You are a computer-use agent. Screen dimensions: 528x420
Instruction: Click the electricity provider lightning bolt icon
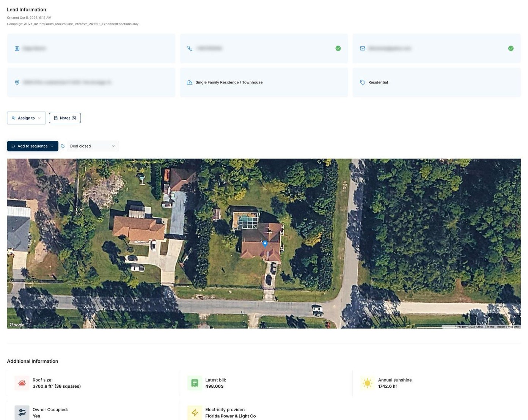(195, 413)
